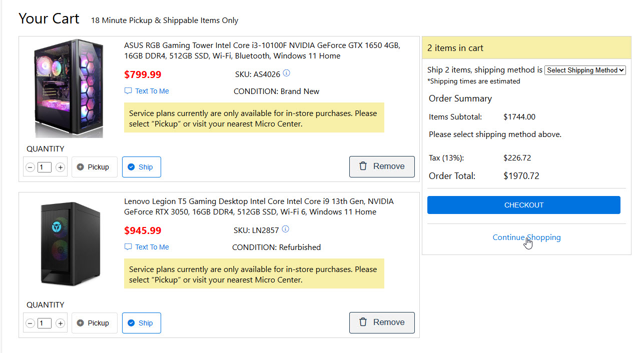644x353 pixels.
Task: Increase quantity of the Lenovo Legion T5
Action: click(60, 323)
